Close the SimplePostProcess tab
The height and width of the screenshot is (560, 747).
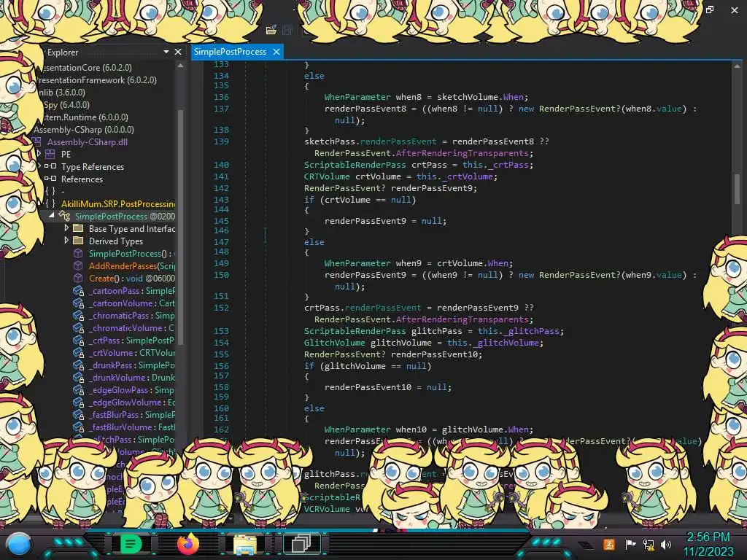[x=276, y=52]
